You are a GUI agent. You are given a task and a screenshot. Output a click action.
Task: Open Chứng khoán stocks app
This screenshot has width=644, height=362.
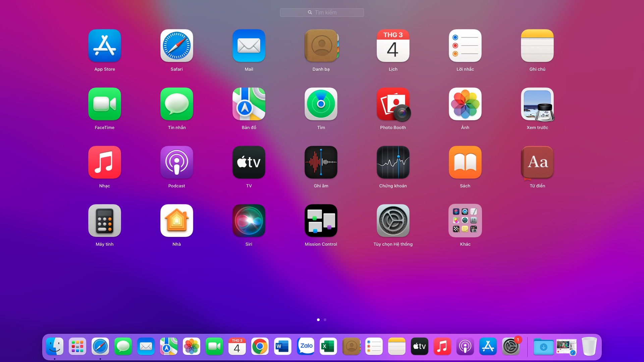coord(393,162)
